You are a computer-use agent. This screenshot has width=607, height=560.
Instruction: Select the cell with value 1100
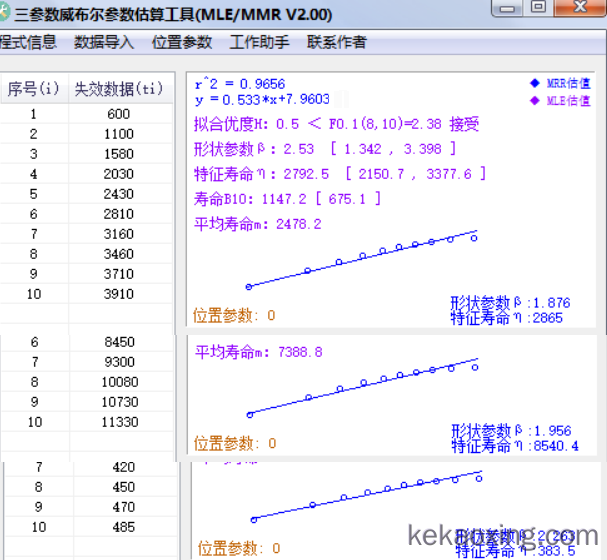[x=119, y=134]
